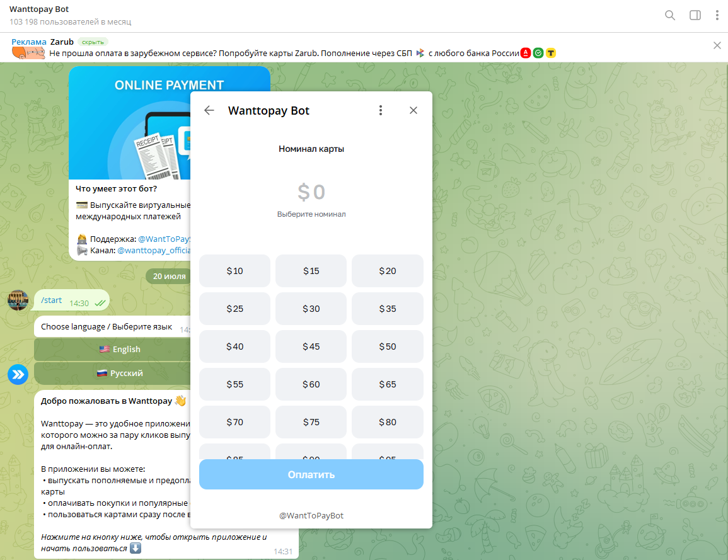Open search in the chat header
This screenshot has width=728, height=560.
pyautogui.click(x=669, y=15)
